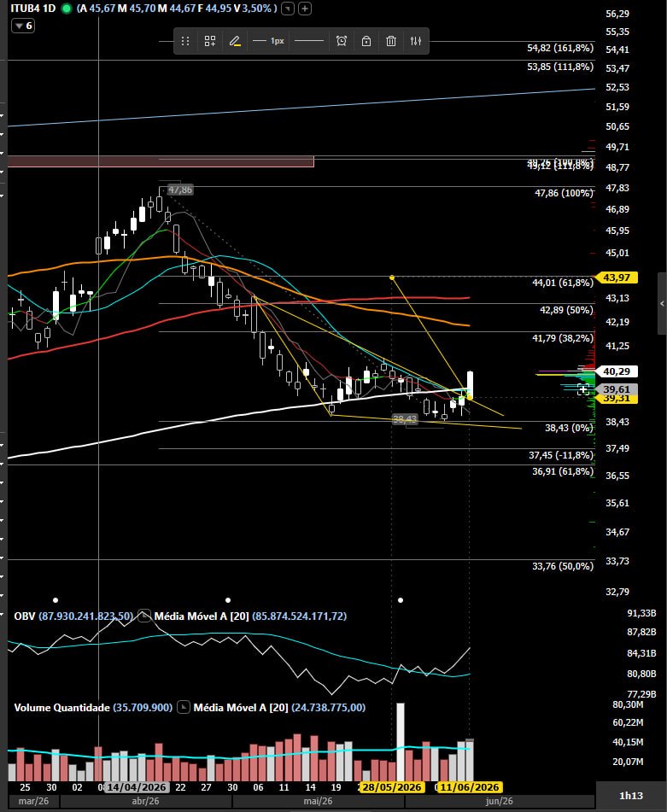The image size is (667, 812).
Task: Open the line color pencil tool
Action: 235,41
